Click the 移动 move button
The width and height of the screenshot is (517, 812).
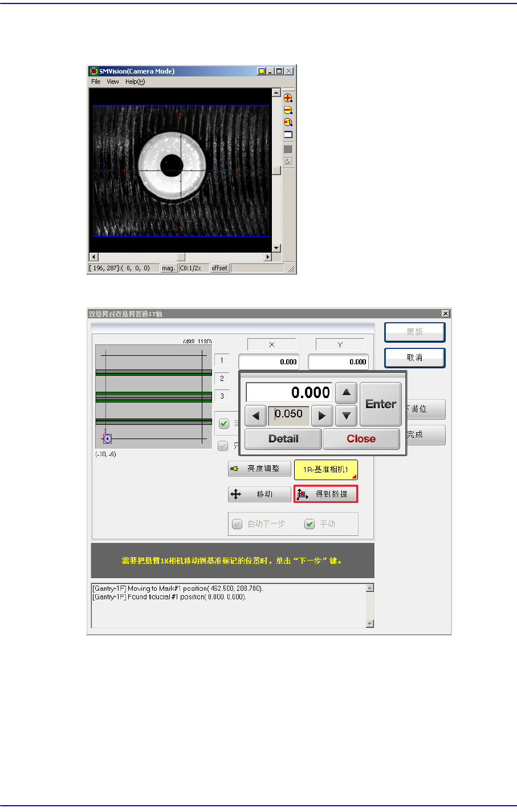[259, 494]
